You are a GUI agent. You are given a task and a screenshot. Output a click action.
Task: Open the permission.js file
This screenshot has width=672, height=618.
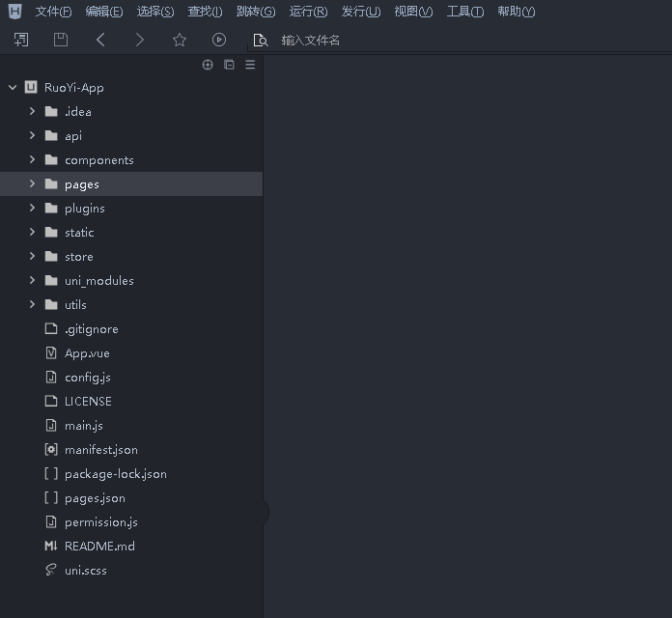coord(101,522)
